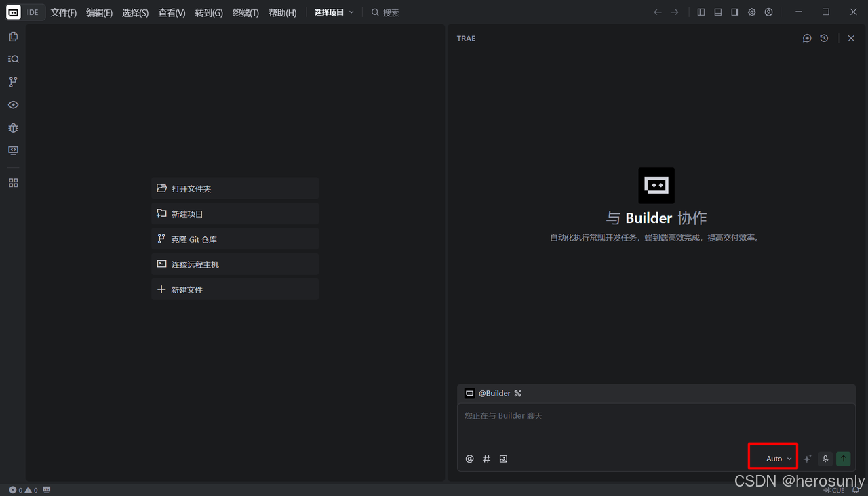The image size is (868, 496).
Task: Open the 选择(S) menu
Action: [x=135, y=12]
